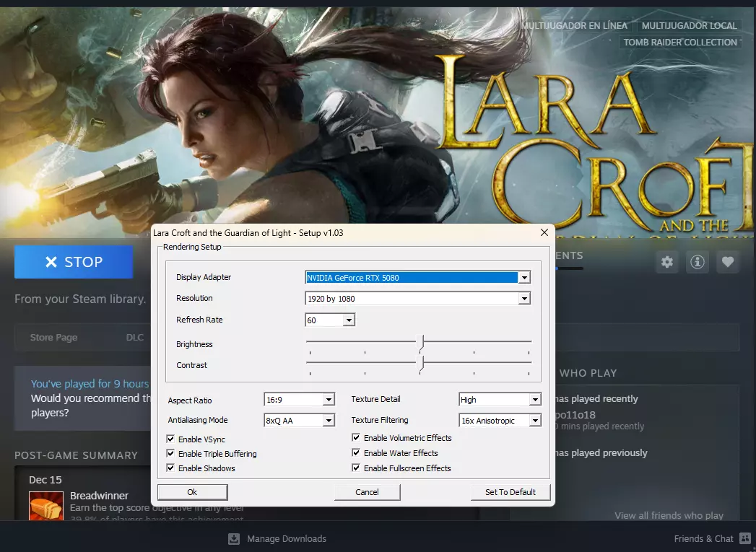The image size is (756, 552).
Task: Toggle Enable Volumetric Effects checkbox
Action: pyautogui.click(x=357, y=438)
